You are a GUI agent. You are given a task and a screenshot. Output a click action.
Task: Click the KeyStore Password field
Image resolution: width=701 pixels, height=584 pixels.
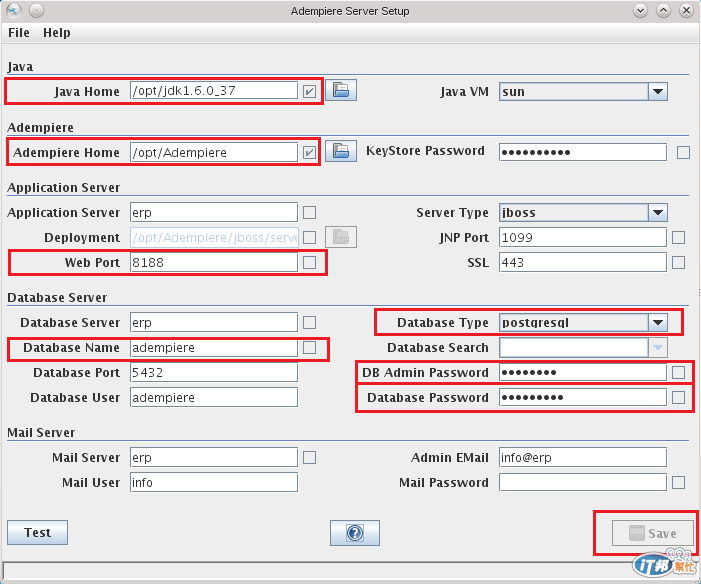coord(583,152)
